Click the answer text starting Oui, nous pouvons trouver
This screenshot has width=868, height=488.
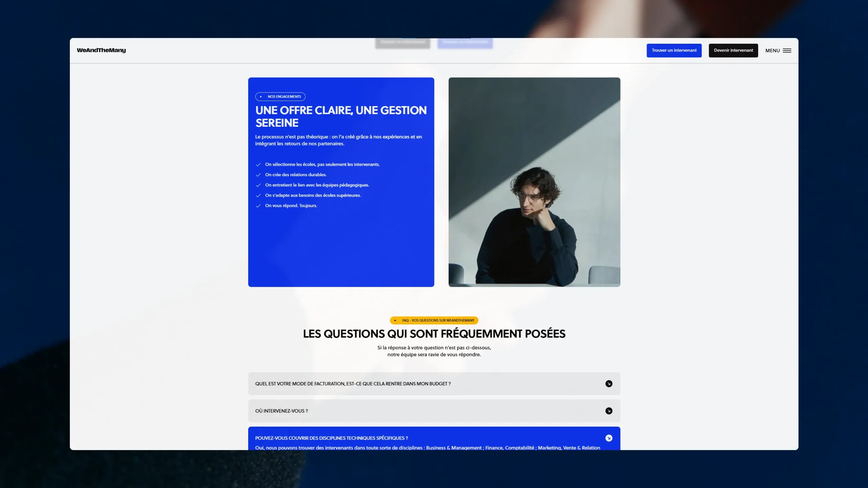(x=428, y=448)
